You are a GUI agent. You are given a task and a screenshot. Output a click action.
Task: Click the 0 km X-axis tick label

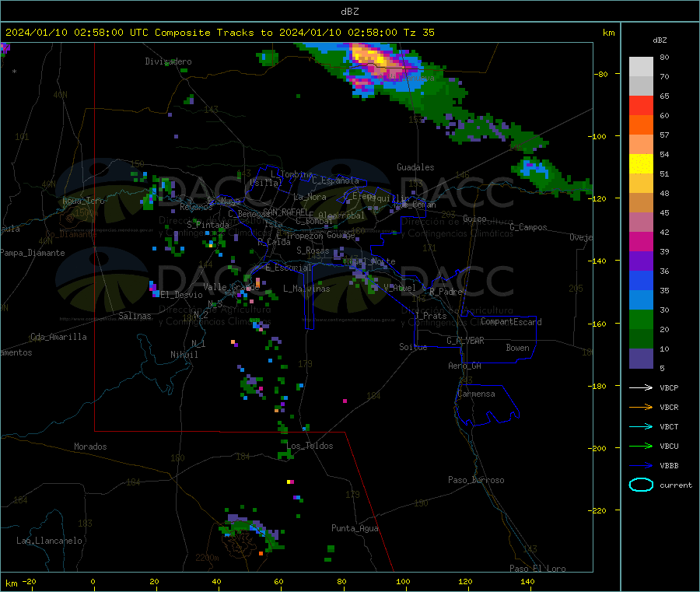[93, 581]
